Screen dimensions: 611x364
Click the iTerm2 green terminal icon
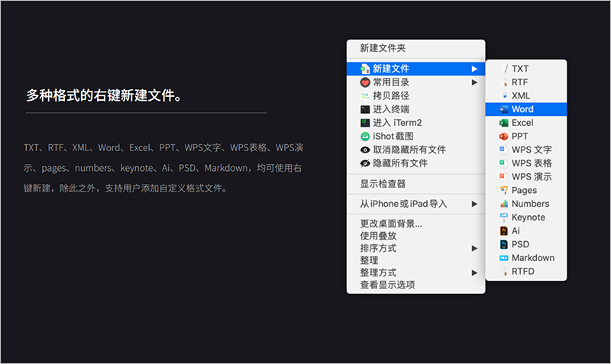365,123
